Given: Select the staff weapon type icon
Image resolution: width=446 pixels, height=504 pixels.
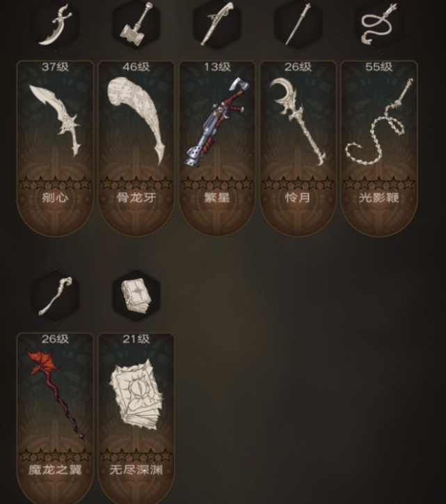Looking at the screenshot, I should [55, 296].
